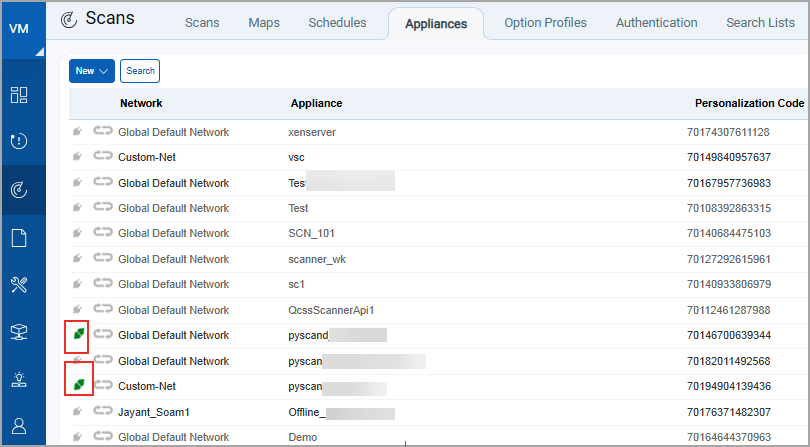This screenshot has height=447, width=810.
Task: Click the Jayant_Soam1 network cell
Action: [x=154, y=412]
